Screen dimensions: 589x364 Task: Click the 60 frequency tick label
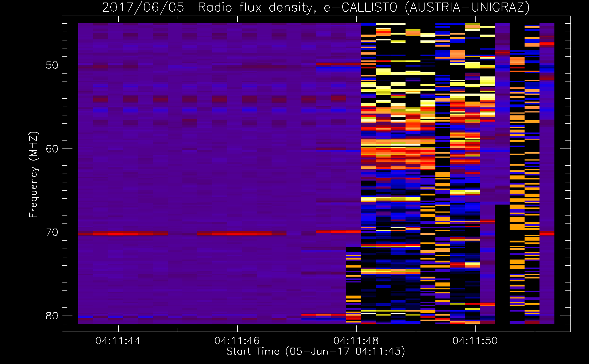[x=52, y=149]
